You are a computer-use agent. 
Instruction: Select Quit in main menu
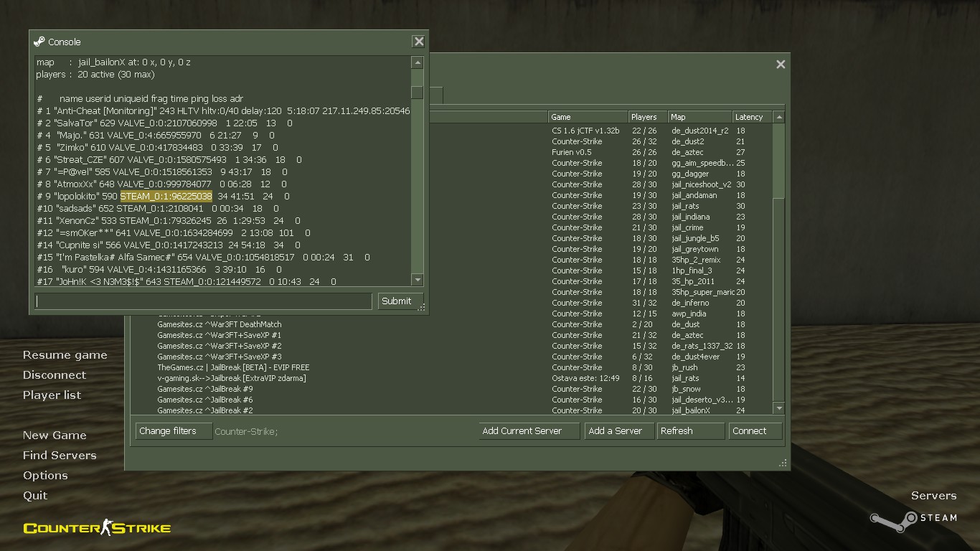35,496
